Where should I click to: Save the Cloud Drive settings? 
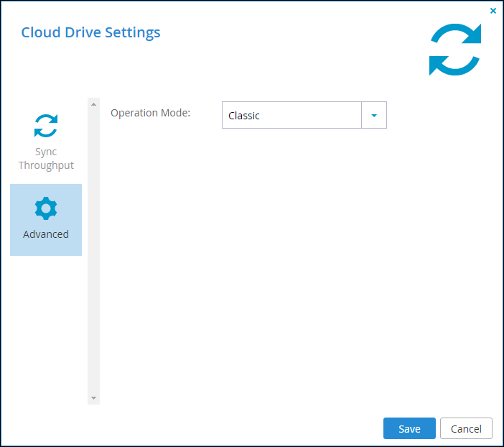pos(409,428)
